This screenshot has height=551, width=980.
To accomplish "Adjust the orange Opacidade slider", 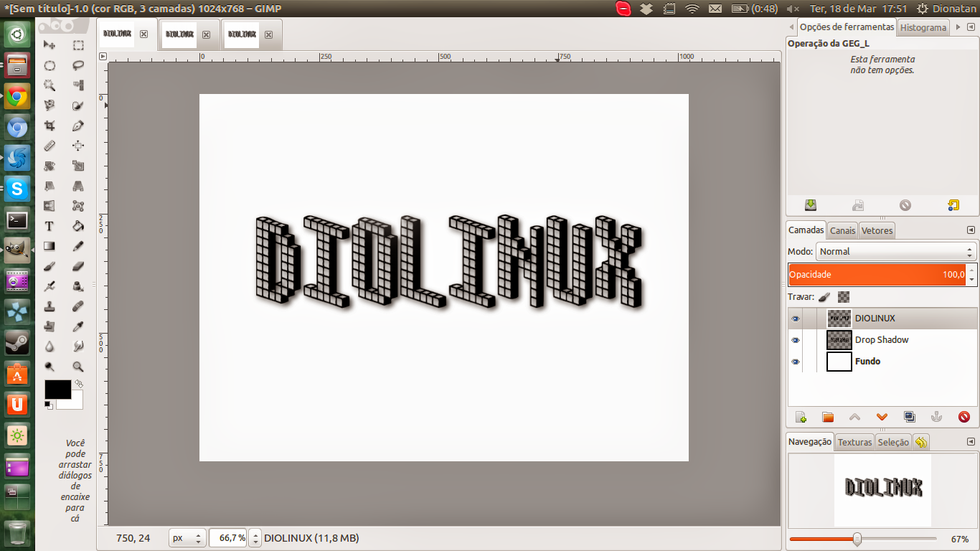I will click(877, 274).
